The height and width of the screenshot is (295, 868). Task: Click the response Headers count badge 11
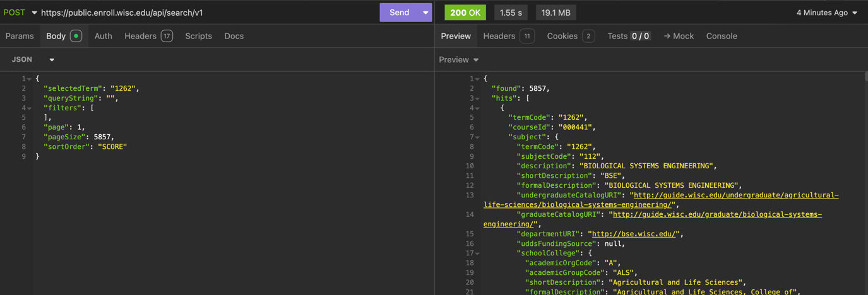point(526,36)
